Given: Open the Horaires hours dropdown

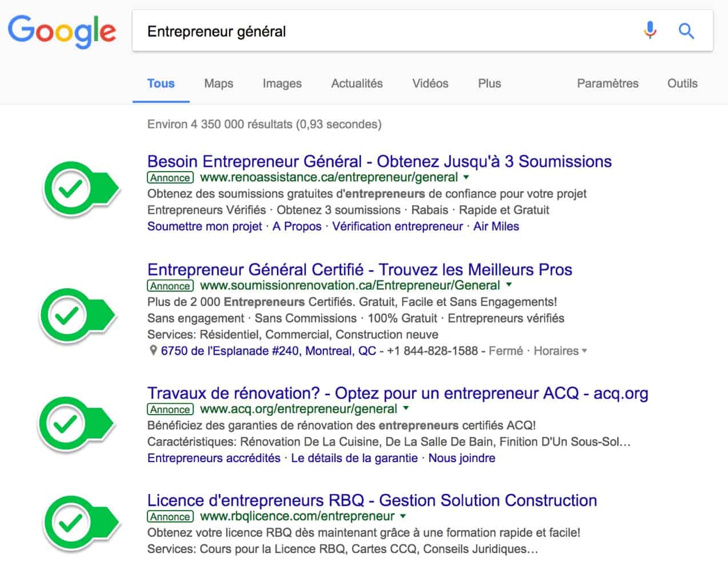Looking at the screenshot, I should tap(560, 351).
